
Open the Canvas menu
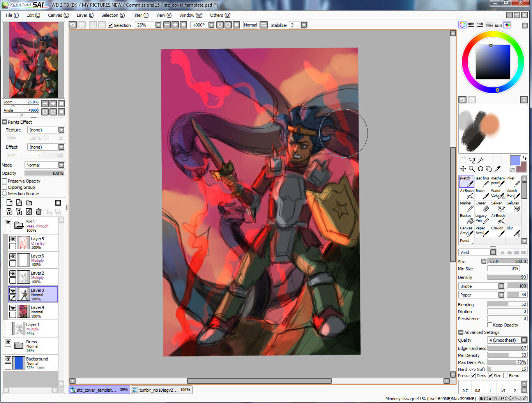click(x=58, y=15)
